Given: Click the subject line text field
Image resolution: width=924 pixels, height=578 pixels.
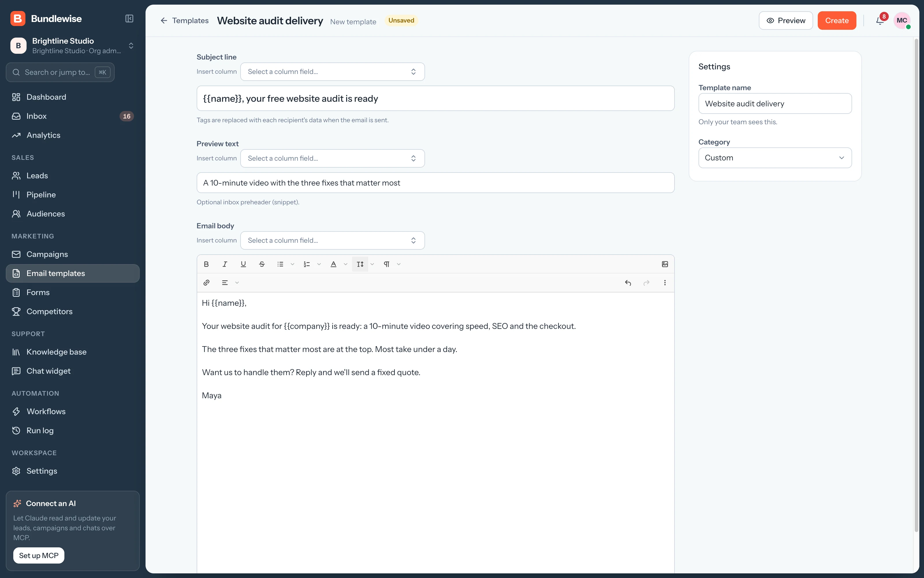Looking at the screenshot, I should click(435, 99).
